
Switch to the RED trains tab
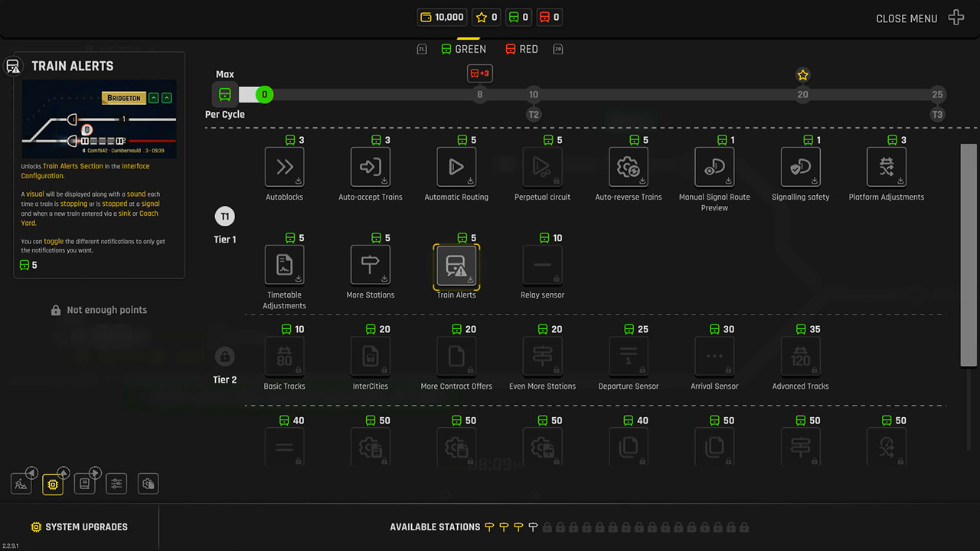[x=521, y=48]
